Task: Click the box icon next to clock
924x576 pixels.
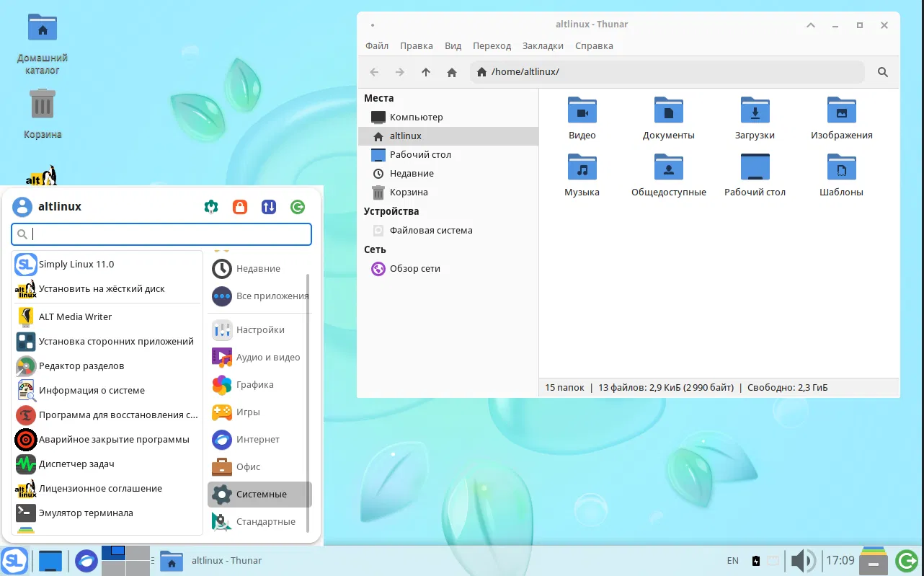Action: 874,560
